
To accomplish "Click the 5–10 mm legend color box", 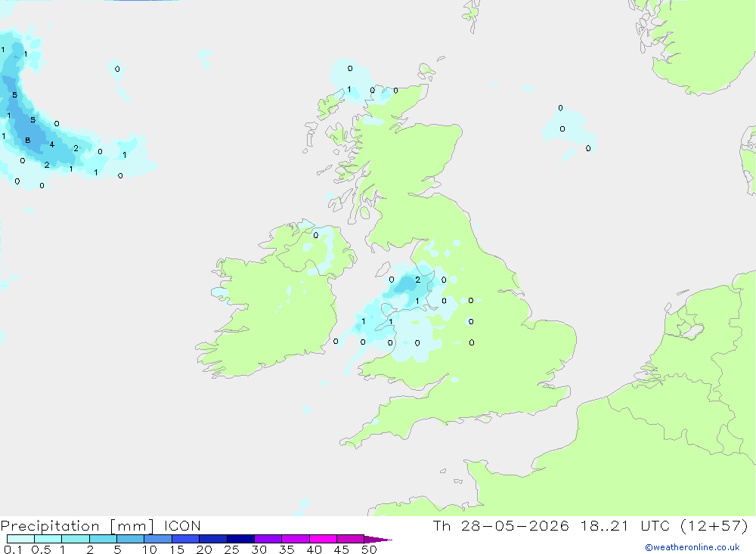I will [x=131, y=539].
